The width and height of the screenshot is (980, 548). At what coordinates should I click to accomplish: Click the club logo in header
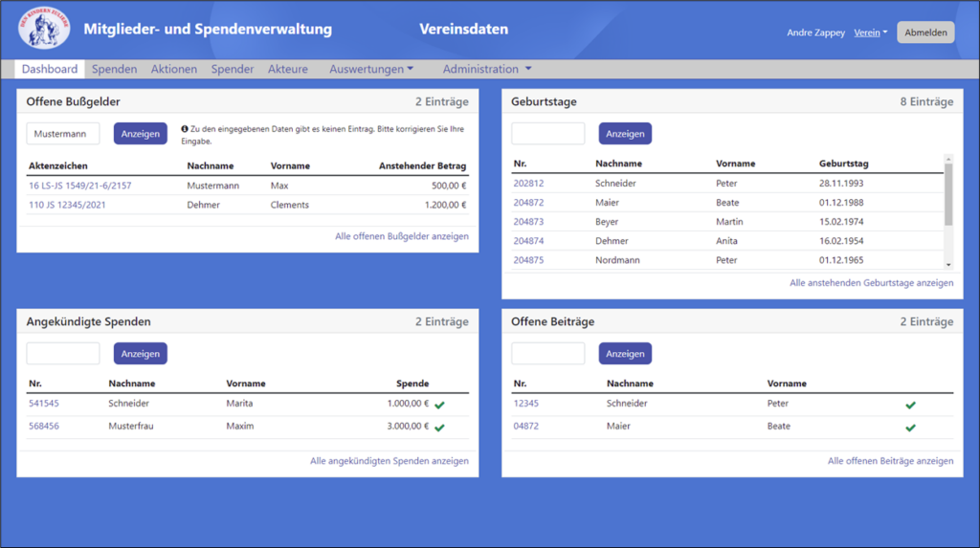(x=44, y=28)
